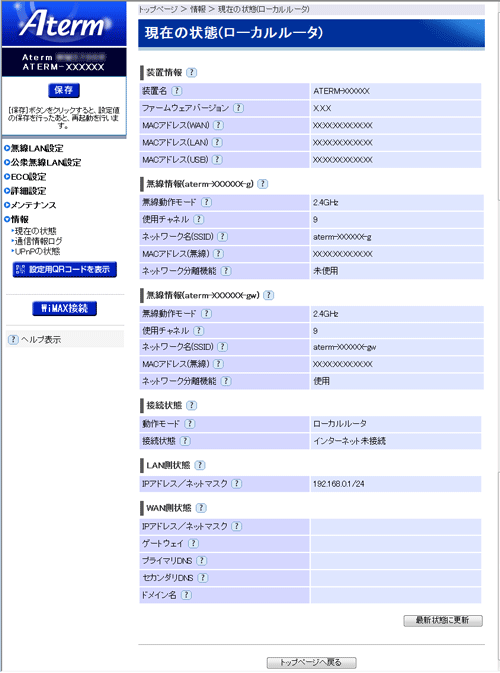Select 未使用 network isolation value
Image resolution: width=500 pixels, height=673 pixels.
[x=325, y=271]
